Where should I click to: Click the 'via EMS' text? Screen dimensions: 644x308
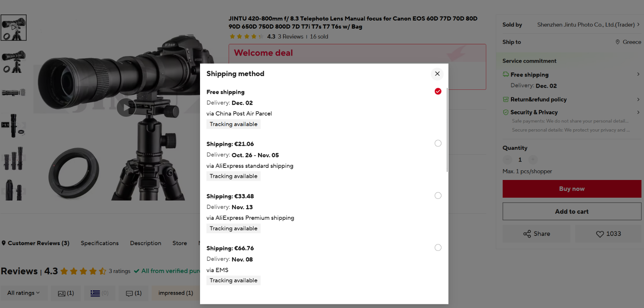click(217, 270)
